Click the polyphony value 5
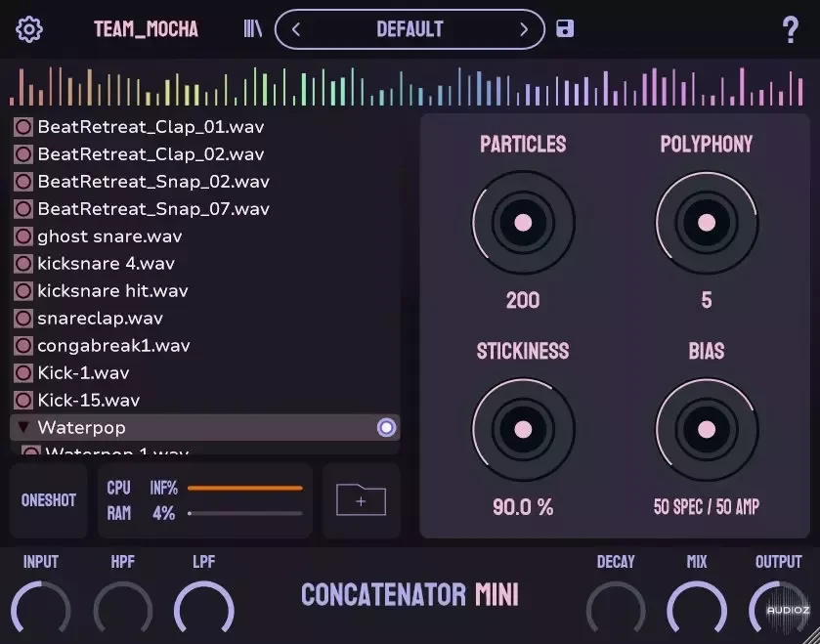The height and width of the screenshot is (644, 820). point(707,300)
